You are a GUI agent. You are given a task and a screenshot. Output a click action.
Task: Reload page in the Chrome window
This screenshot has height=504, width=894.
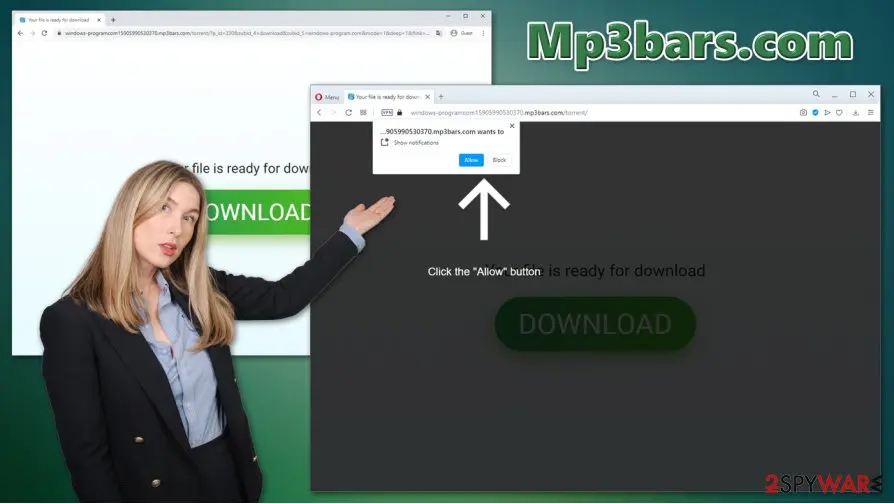click(x=44, y=33)
